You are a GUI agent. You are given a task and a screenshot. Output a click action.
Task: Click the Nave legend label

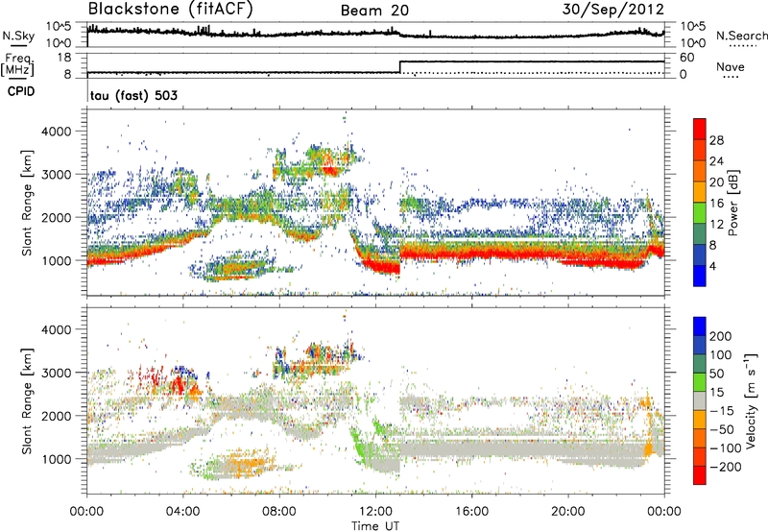pos(731,66)
